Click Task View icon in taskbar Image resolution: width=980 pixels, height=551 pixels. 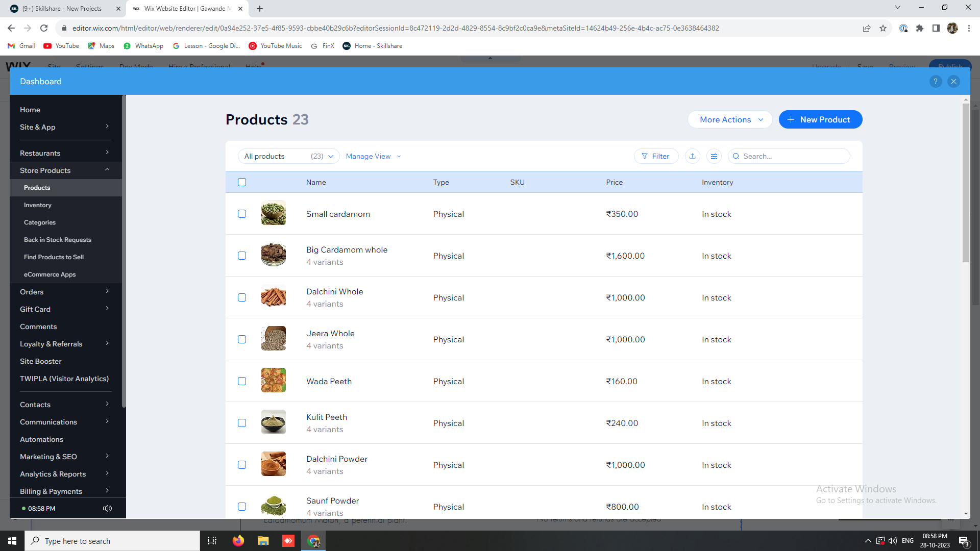(212, 541)
